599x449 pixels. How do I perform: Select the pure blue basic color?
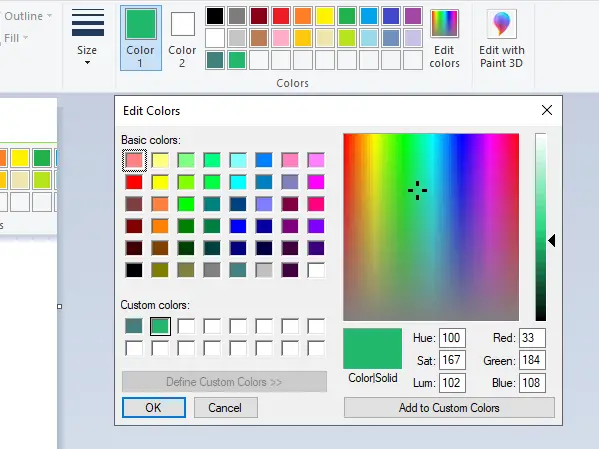click(238, 226)
